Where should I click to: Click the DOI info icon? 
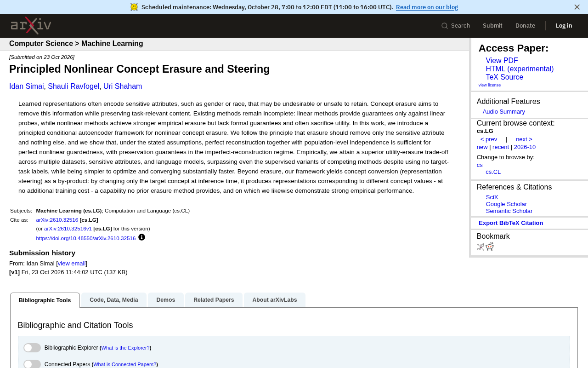141,237
